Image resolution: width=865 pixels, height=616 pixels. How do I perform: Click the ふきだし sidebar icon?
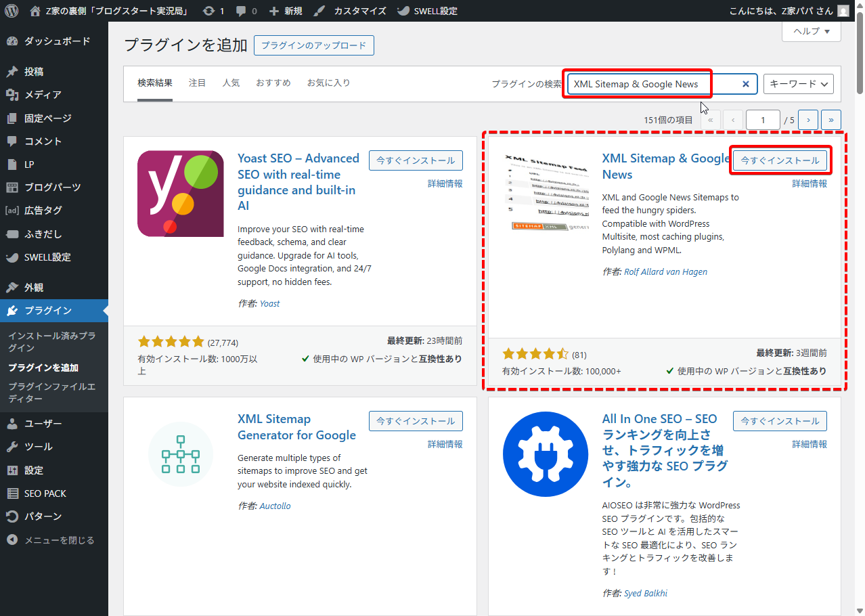click(x=12, y=234)
